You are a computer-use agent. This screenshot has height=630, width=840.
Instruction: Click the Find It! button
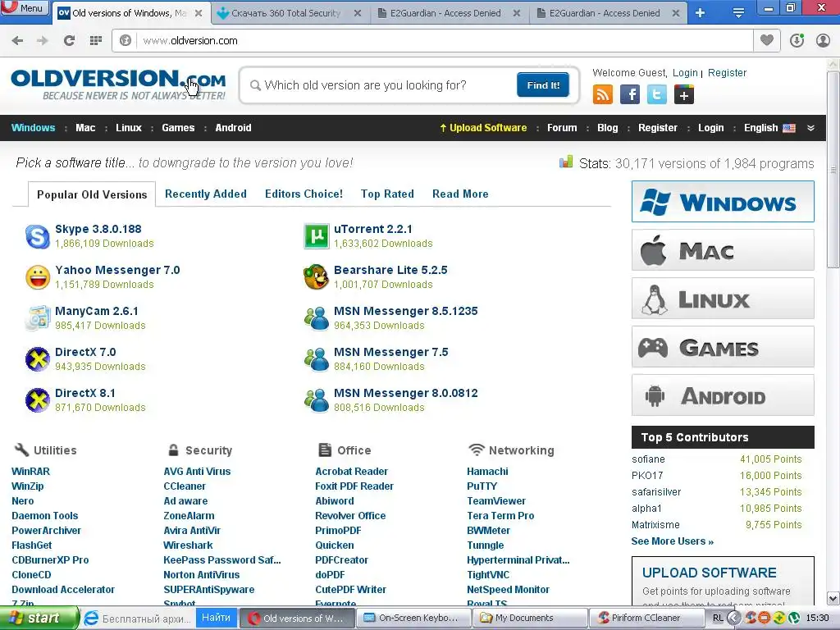tap(543, 85)
